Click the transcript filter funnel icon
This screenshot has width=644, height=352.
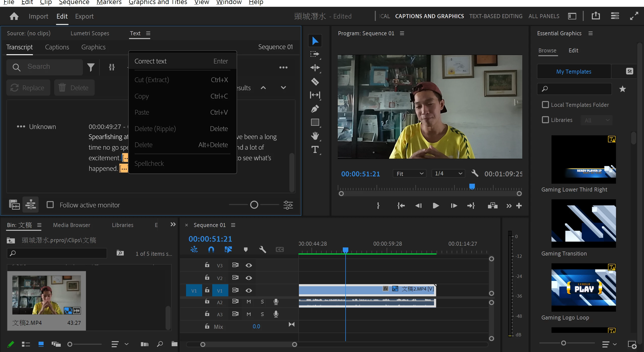coord(91,67)
